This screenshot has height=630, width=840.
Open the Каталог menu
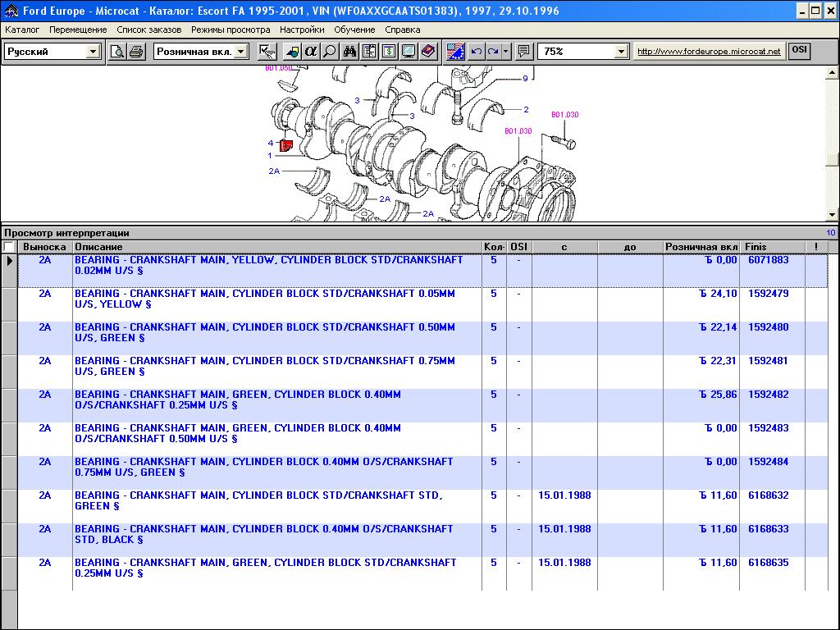pos(22,30)
